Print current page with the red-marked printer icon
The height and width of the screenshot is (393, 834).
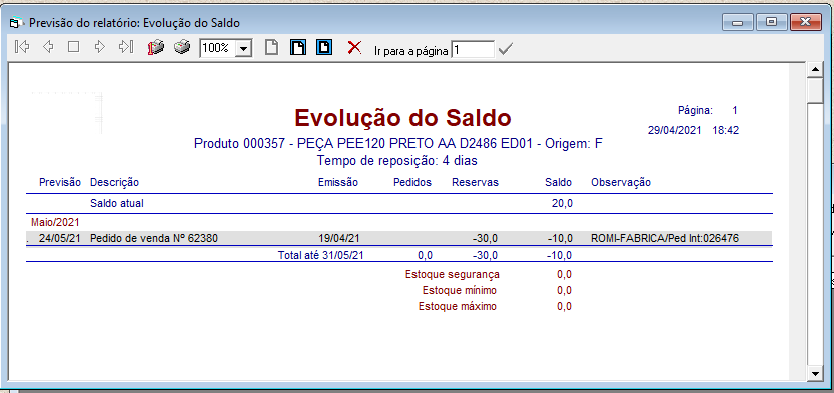pos(155,47)
